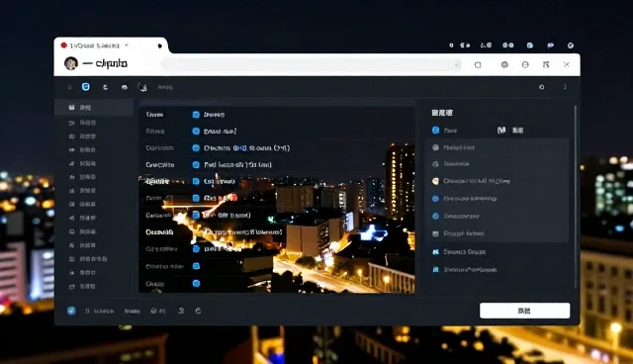Click the vertical scrollbar of the right panel
This screenshot has width=633, height=364.
point(576,197)
